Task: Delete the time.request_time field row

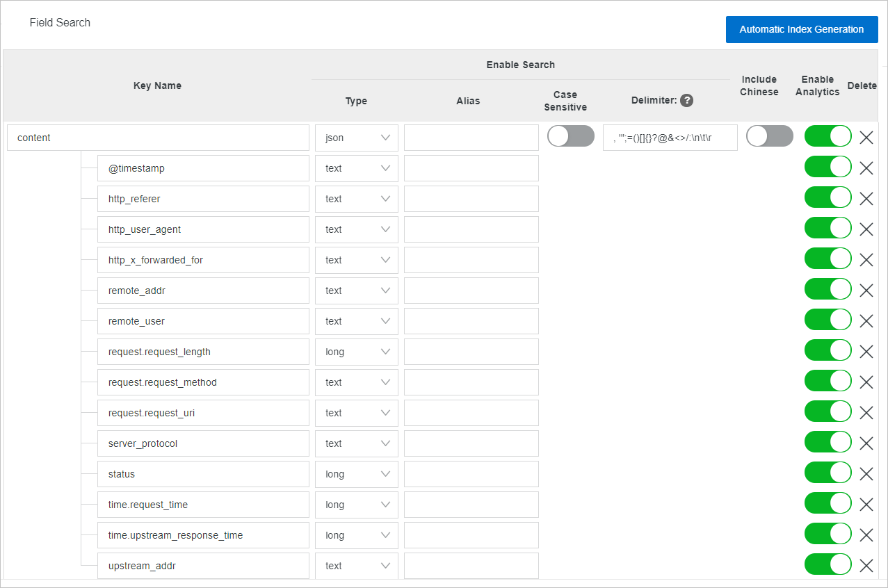Action: pos(866,505)
